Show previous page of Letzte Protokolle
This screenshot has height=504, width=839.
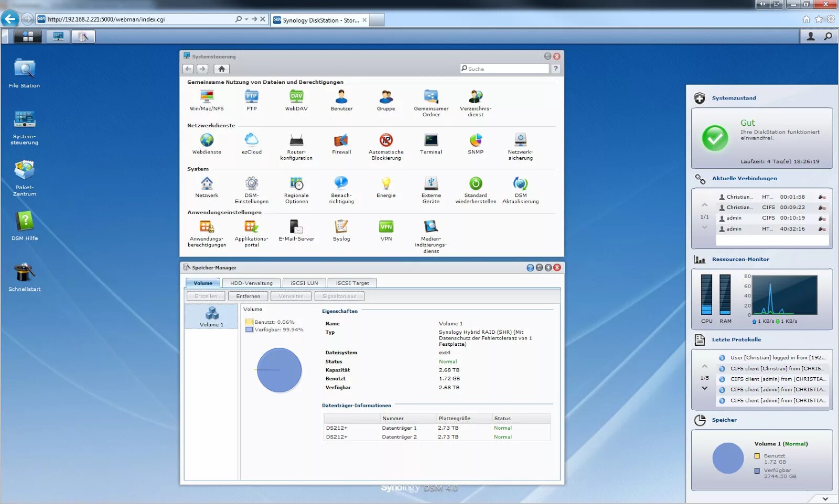pyautogui.click(x=705, y=366)
